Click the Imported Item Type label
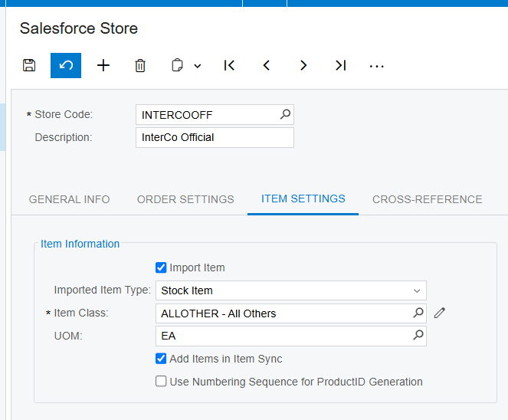 103,290
